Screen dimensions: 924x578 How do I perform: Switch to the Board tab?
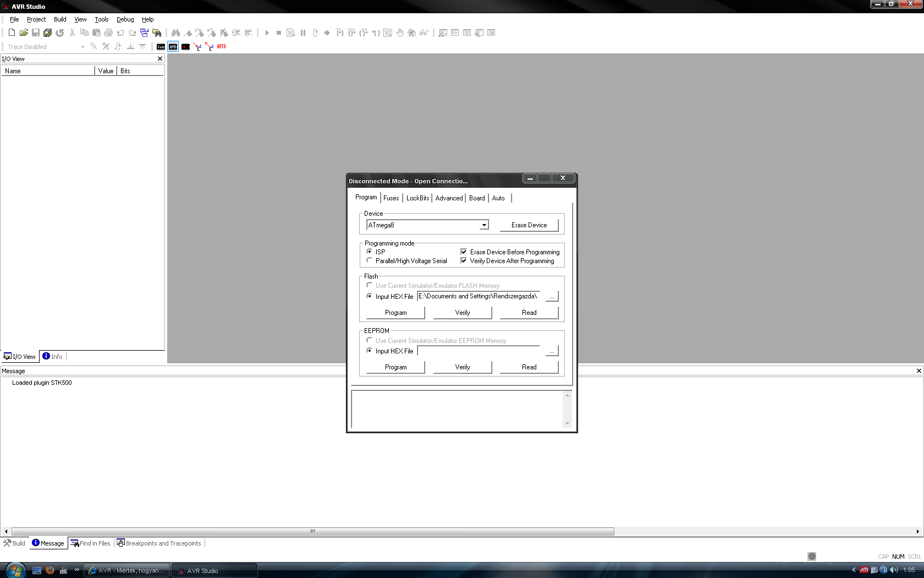point(477,198)
